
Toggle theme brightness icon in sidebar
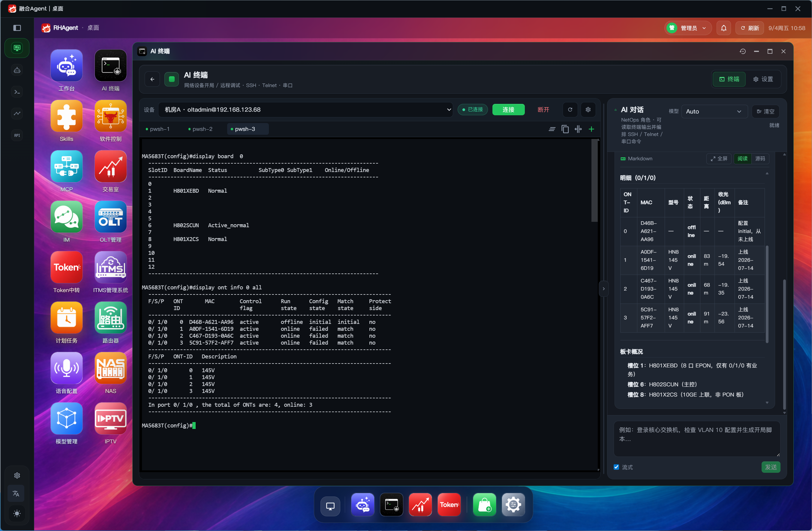coord(17,513)
